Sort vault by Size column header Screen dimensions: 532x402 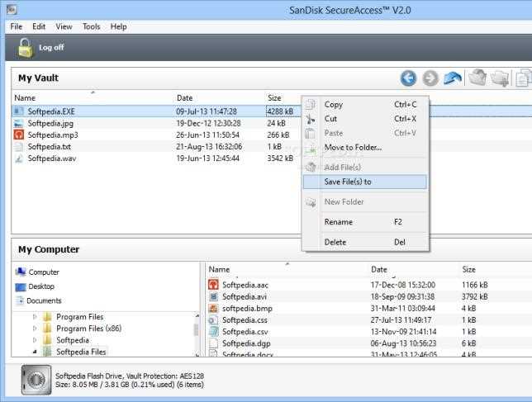[274, 98]
